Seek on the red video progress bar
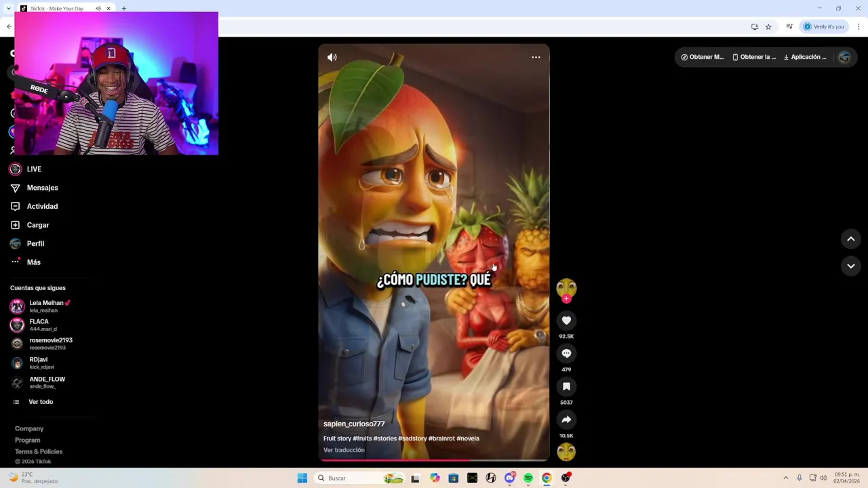This screenshot has width=868, height=488. [434, 460]
